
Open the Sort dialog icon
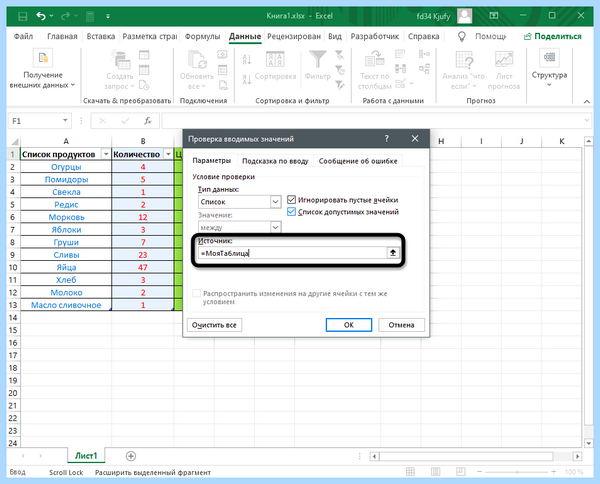pos(275,59)
